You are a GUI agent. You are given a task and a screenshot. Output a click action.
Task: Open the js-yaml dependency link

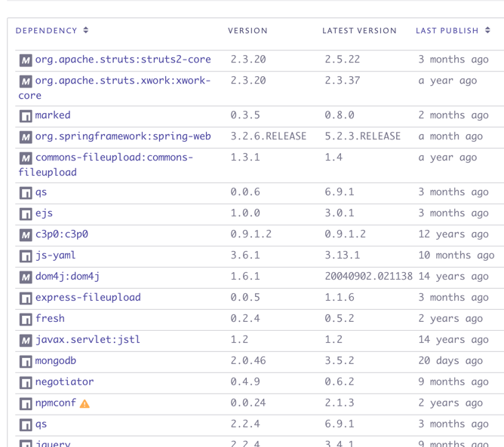tap(55, 256)
